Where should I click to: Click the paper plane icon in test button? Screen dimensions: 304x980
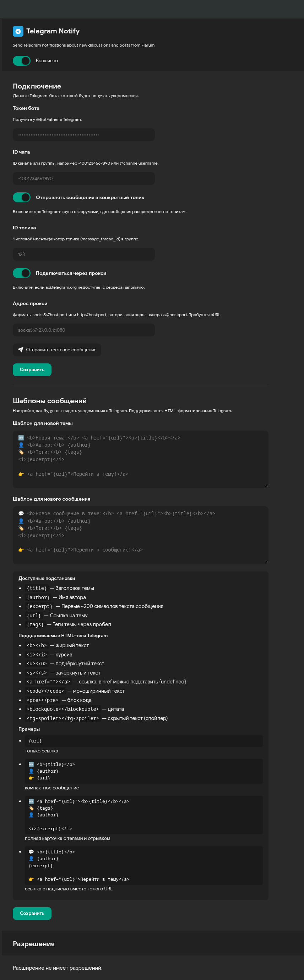tap(21, 350)
